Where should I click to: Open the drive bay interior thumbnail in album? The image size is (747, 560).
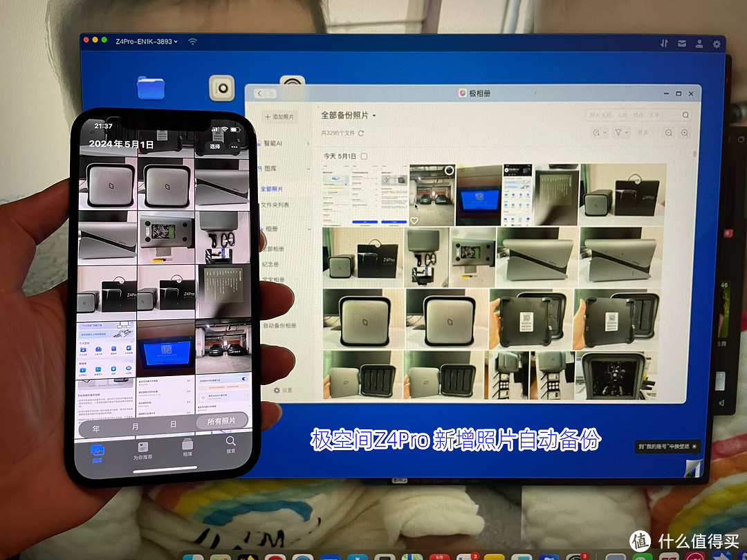pos(616,375)
